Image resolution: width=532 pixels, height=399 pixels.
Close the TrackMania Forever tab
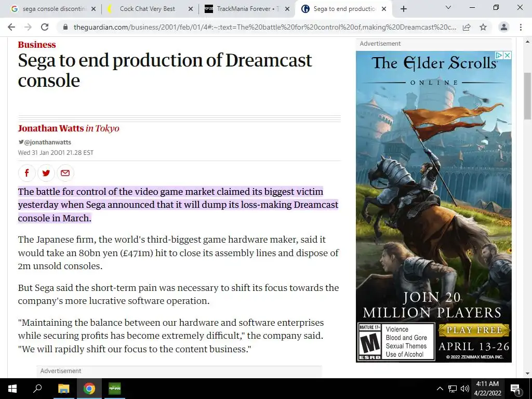click(x=287, y=9)
